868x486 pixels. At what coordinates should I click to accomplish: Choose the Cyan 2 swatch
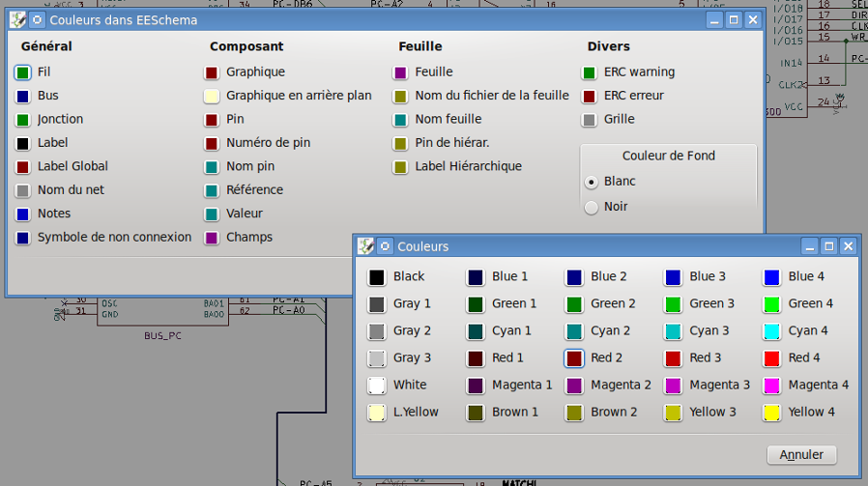tap(574, 331)
